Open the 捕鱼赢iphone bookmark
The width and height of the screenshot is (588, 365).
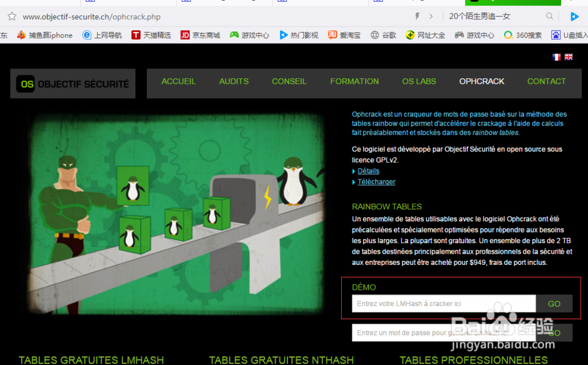(45, 35)
